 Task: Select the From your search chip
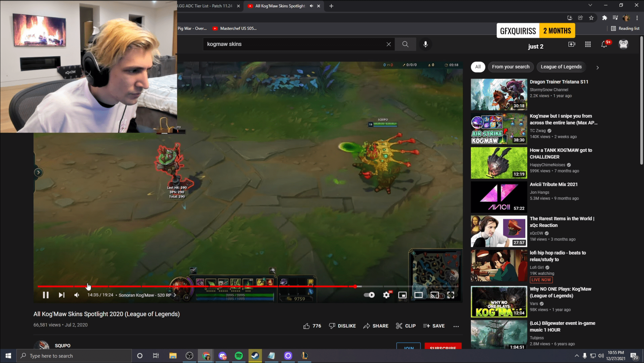pos(511,67)
